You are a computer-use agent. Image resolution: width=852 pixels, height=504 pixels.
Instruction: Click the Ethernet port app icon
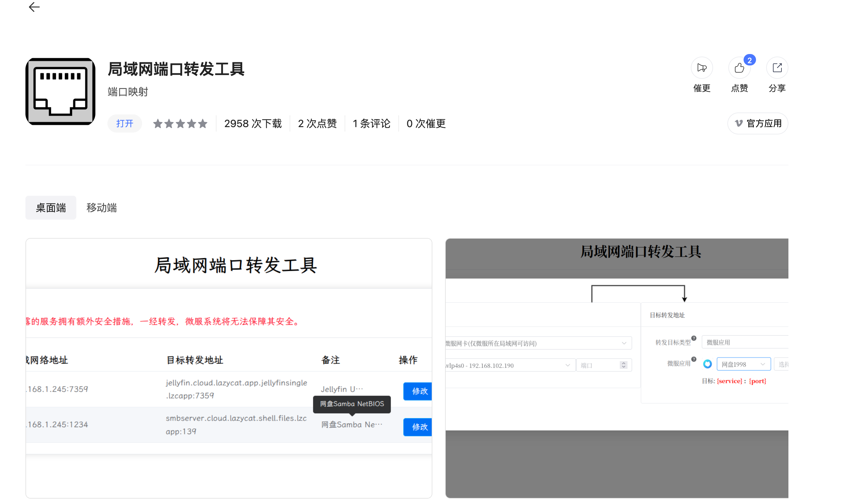(60, 91)
